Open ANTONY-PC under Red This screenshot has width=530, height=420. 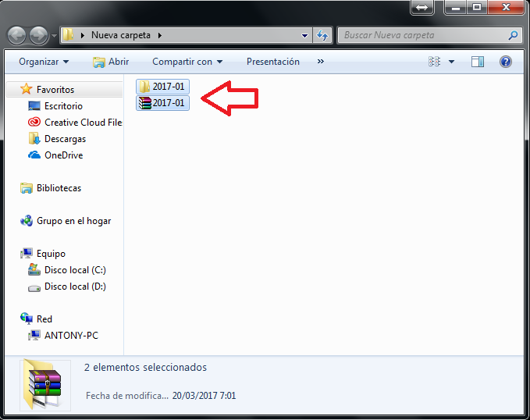pos(71,336)
